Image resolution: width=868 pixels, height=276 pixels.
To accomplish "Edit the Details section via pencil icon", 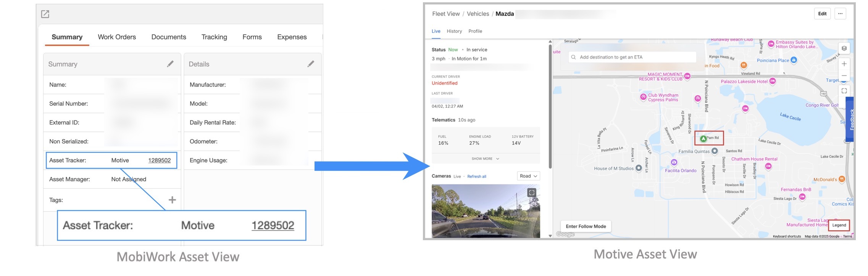I will 311,64.
